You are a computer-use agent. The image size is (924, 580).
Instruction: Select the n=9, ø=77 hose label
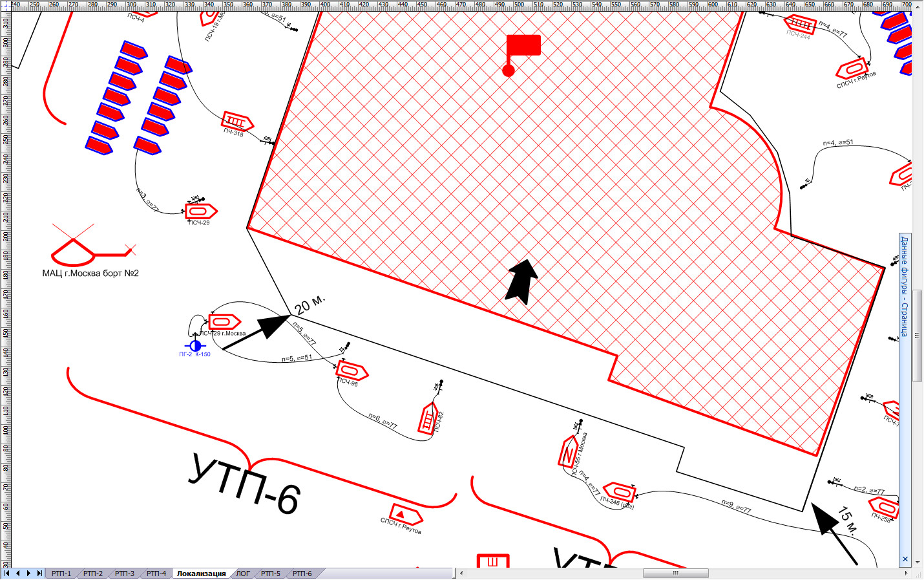736,506
